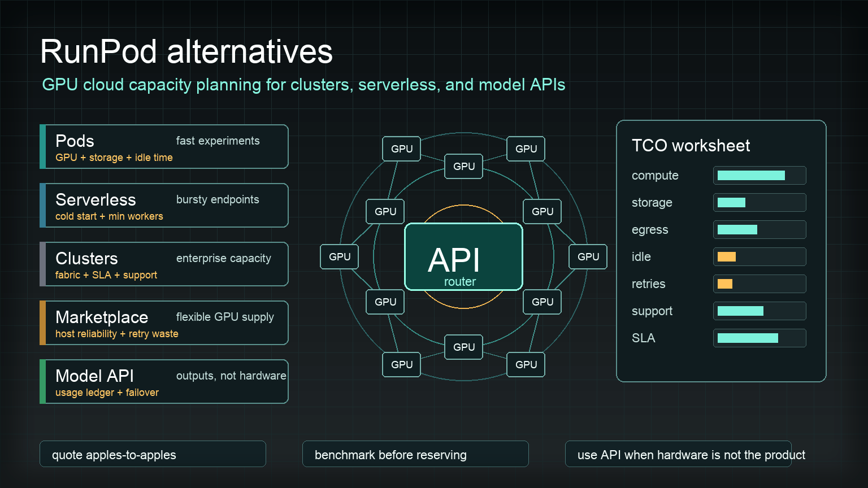Click the leftmost GPU node in the ring
Image resolution: width=868 pixels, height=488 pixels.
coord(340,256)
